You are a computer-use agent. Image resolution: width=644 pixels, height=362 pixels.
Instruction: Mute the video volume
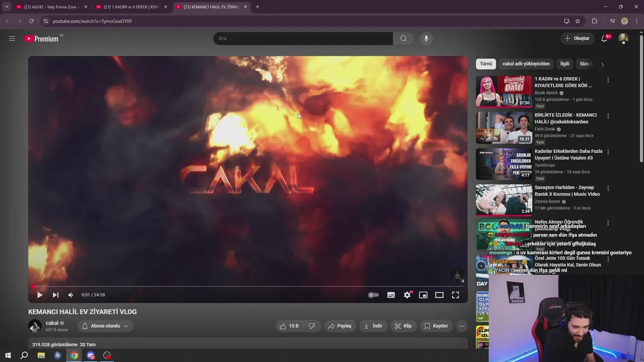tap(70, 295)
